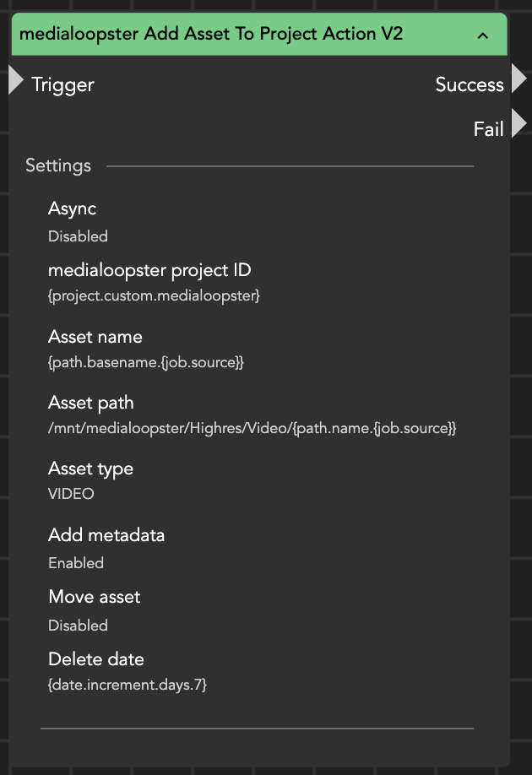The height and width of the screenshot is (775, 532).
Task: Toggle the Move asset Disabled value
Action: [78, 626]
